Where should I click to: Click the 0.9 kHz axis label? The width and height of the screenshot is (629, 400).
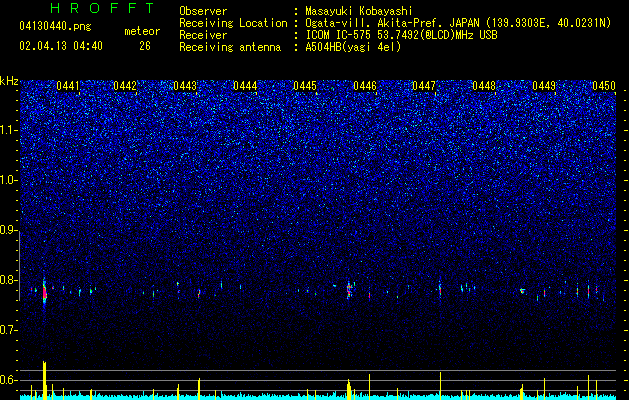point(8,230)
